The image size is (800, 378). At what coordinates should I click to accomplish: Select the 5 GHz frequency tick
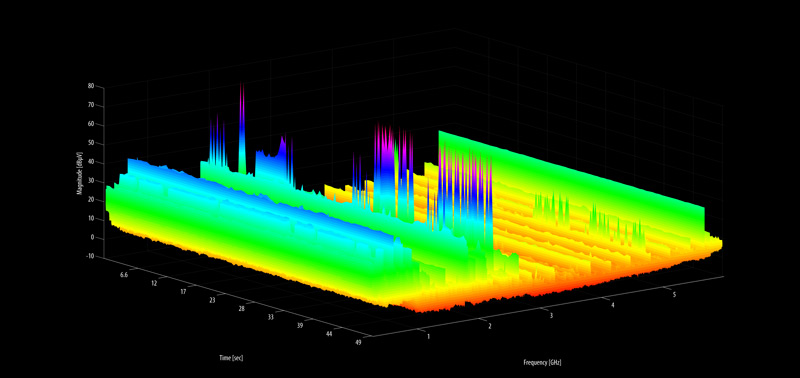[674, 294]
